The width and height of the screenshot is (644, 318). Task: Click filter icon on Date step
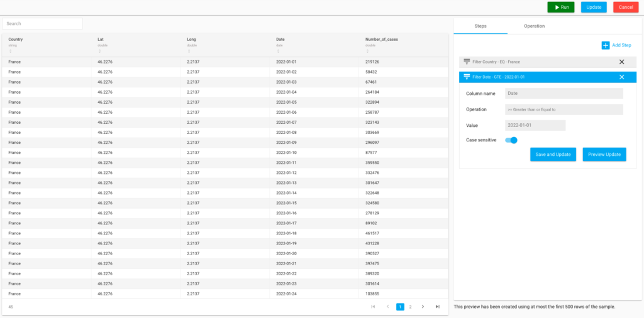click(x=467, y=77)
